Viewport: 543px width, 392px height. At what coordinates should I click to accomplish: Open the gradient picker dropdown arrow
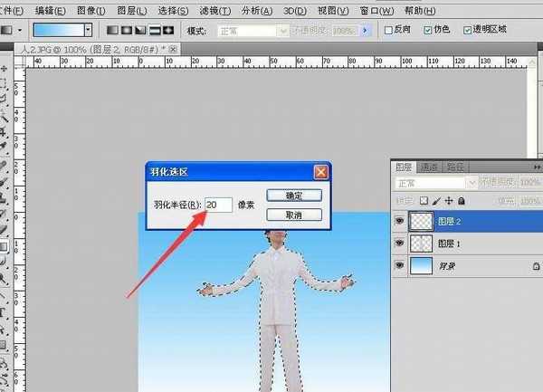[88, 30]
